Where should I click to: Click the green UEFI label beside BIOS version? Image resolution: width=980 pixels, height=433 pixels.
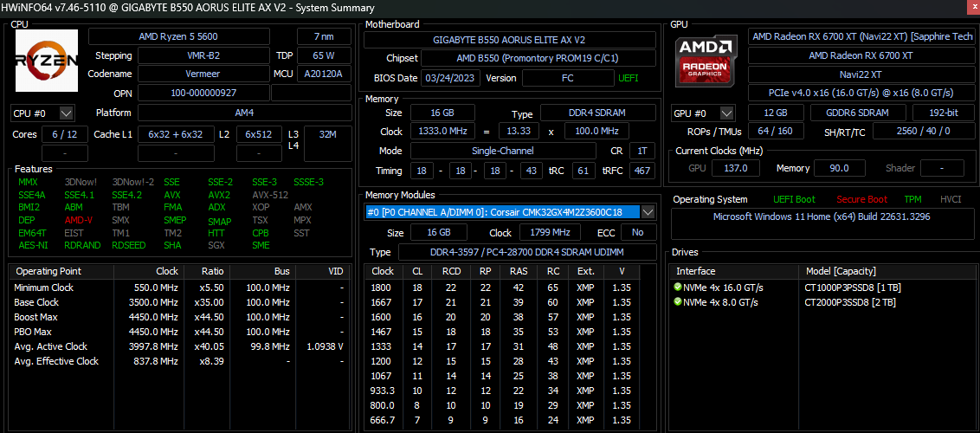pyautogui.click(x=629, y=78)
